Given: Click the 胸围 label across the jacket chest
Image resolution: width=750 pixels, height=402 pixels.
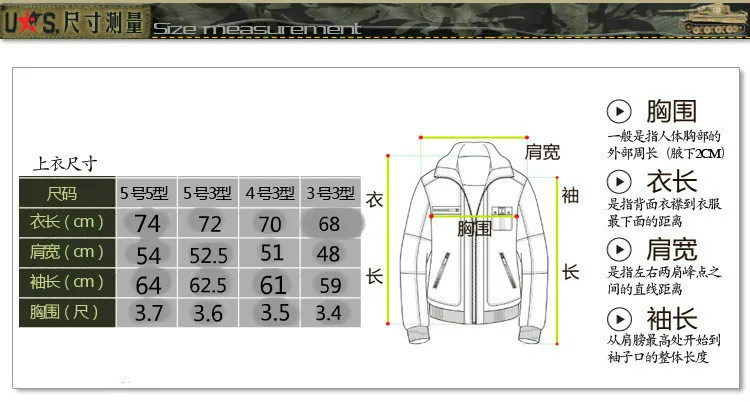Looking at the screenshot, I should tap(474, 228).
